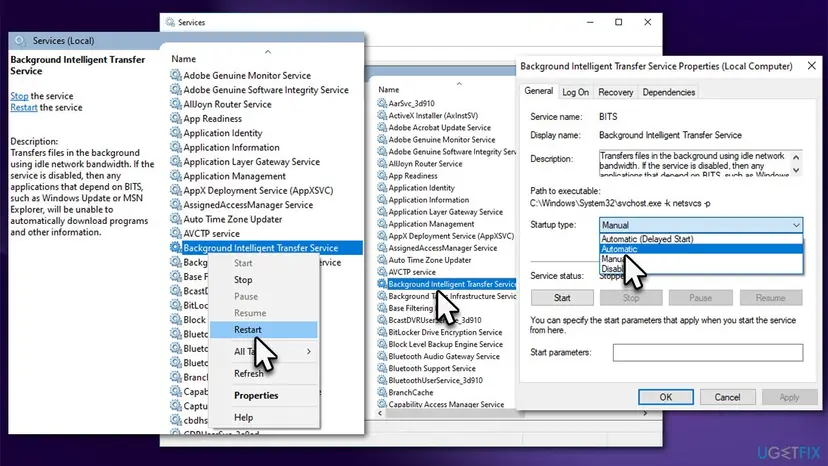Click Stop the service link

(19, 96)
